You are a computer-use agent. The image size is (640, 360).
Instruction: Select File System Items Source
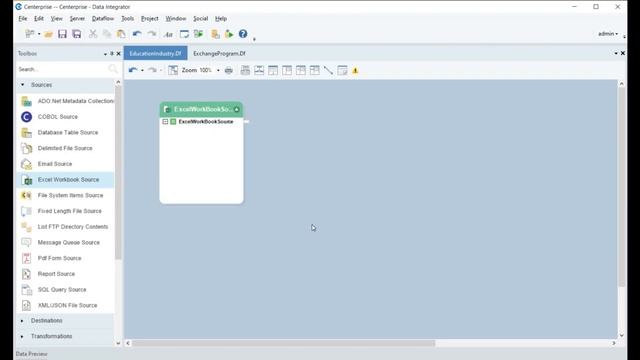tap(66, 196)
